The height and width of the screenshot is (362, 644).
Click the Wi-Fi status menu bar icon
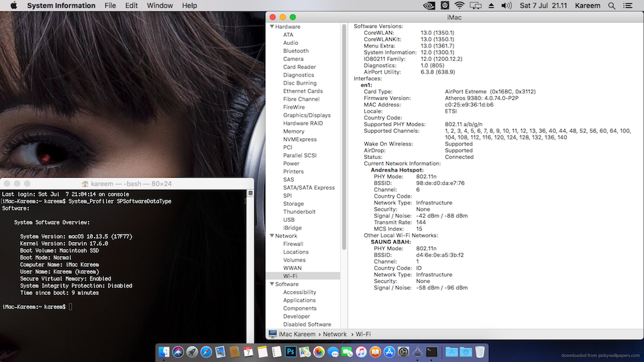pyautogui.click(x=459, y=5)
